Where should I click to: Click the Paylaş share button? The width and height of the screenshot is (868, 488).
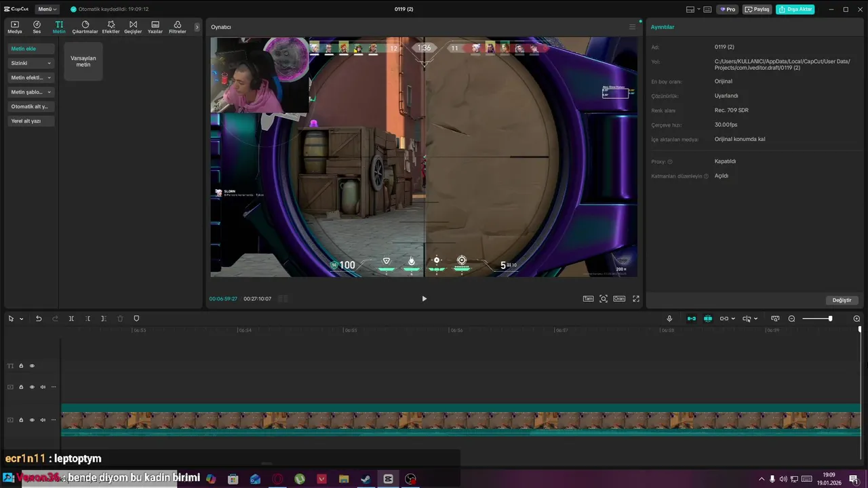tap(757, 9)
